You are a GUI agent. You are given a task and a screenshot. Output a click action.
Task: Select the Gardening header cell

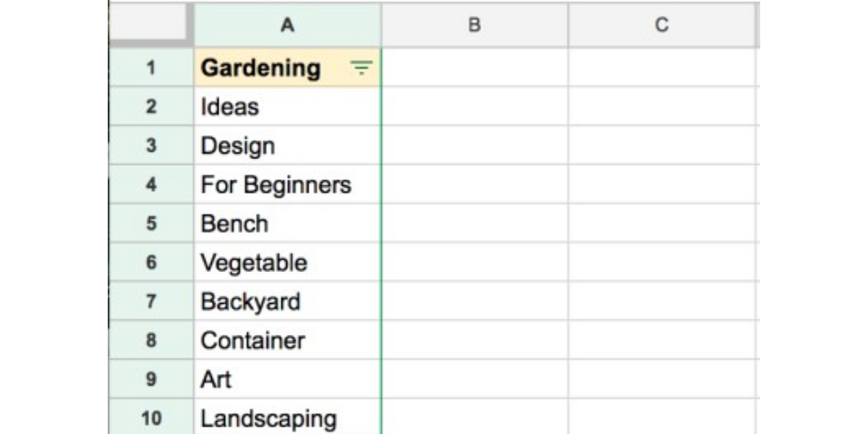(268, 68)
